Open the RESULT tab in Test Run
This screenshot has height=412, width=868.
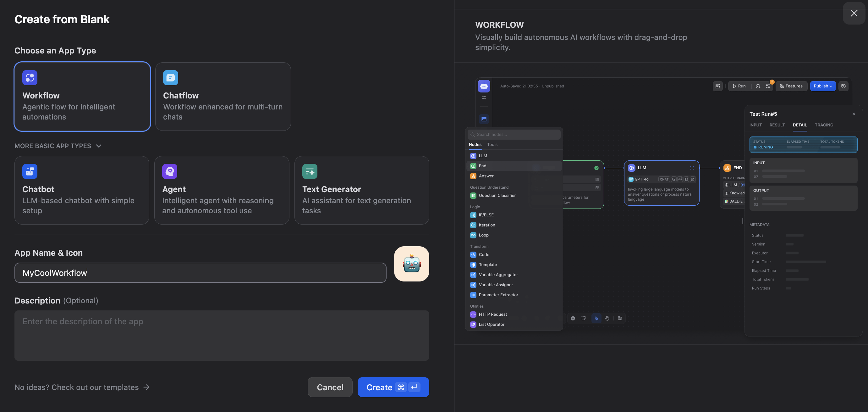(x=777, y=125)
